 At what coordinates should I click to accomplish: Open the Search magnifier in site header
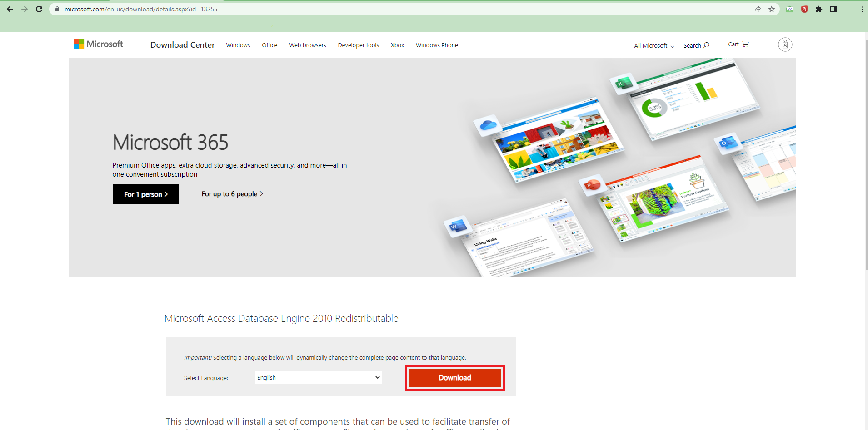pyautogui.click(x=696, y=45)
